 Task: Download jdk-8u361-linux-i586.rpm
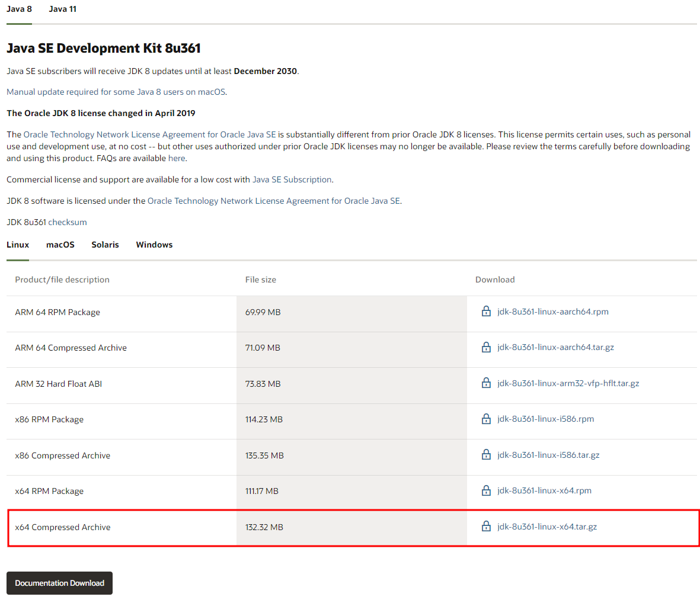click(545, 419)
